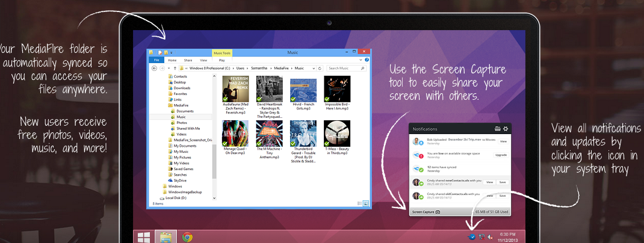Open MediaFire folder icon in Notifications header

pos(497,129)
